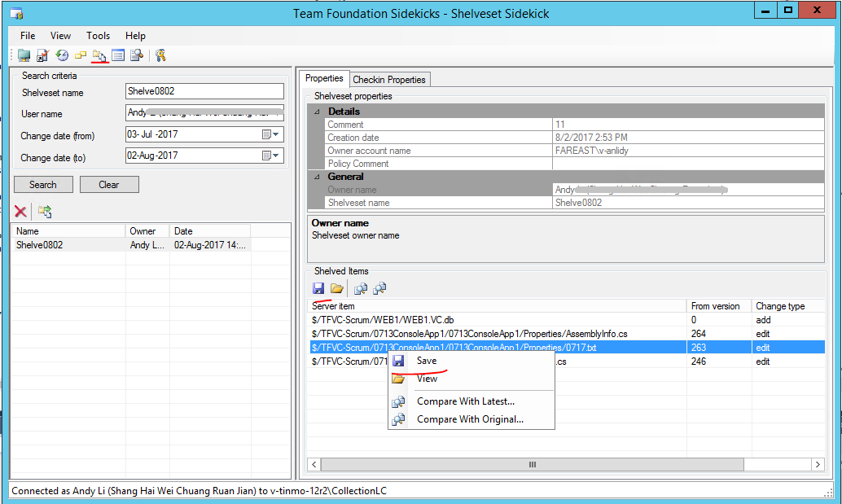Open the Change date (from) calendar dropdown

point(270,134)
